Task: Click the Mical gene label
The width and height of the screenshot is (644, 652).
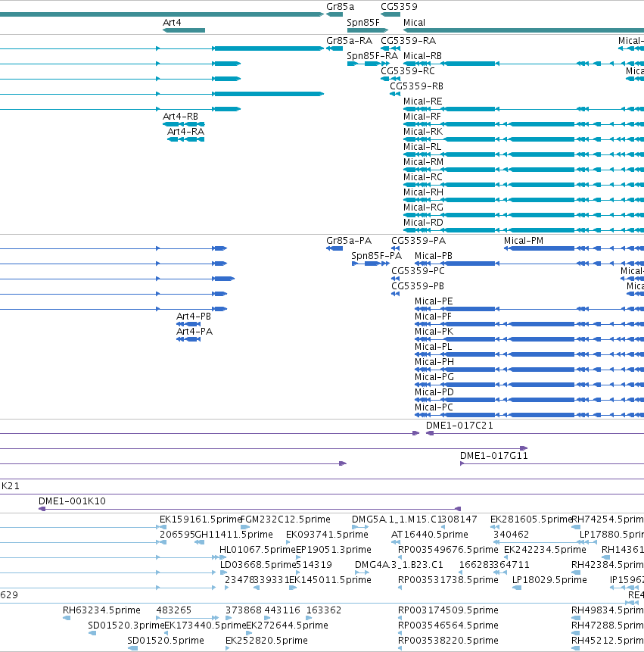Action: tap(414, 23)
